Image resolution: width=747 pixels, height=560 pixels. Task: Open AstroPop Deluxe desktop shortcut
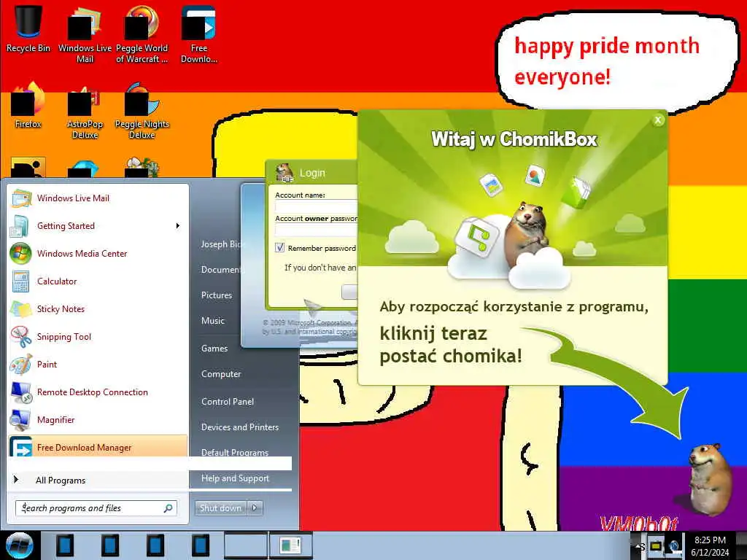pos(85,111)
